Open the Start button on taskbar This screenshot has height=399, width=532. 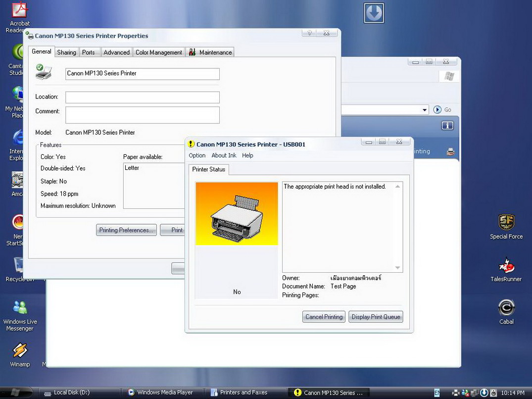tap(15, 393)
